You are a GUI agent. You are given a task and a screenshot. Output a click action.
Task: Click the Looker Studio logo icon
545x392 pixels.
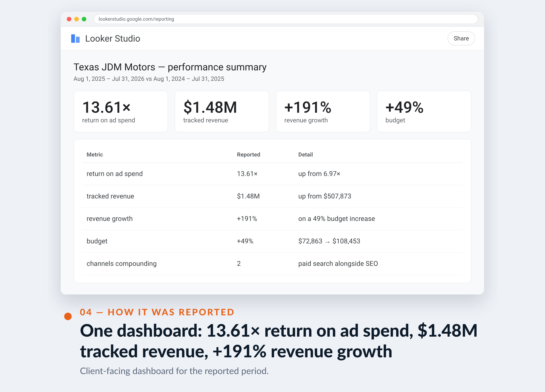pos(75,38)
